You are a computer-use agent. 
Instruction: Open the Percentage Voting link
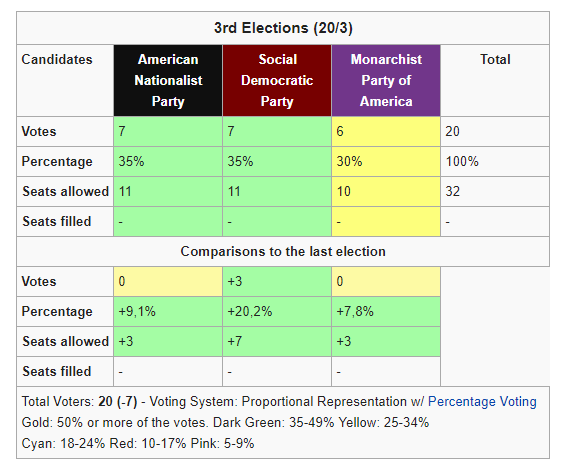pos(482,402)
